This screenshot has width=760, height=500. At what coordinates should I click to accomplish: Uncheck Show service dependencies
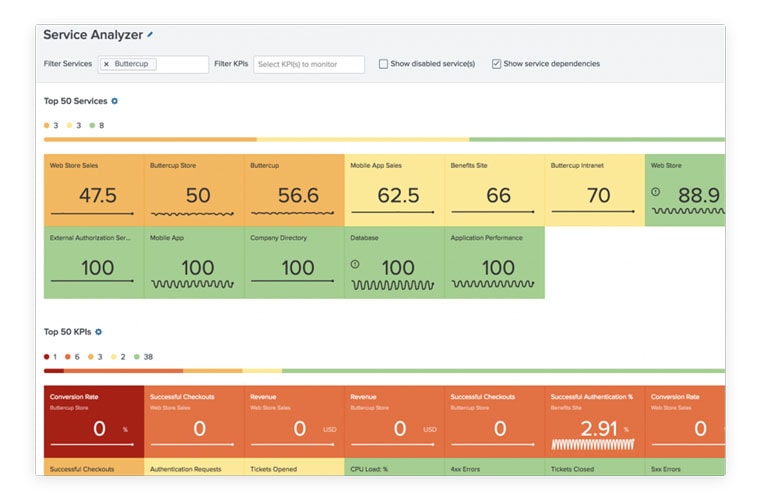click(497, 64)
